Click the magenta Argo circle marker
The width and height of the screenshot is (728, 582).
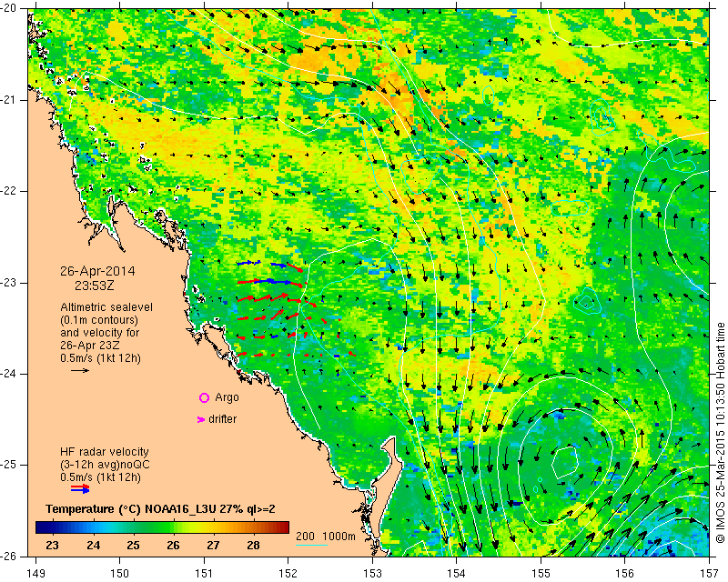[x=204, y=397]
